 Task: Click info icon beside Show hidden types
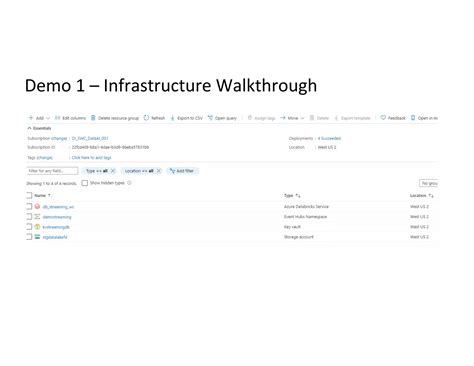pyautogui.click(x=129, y=183)
